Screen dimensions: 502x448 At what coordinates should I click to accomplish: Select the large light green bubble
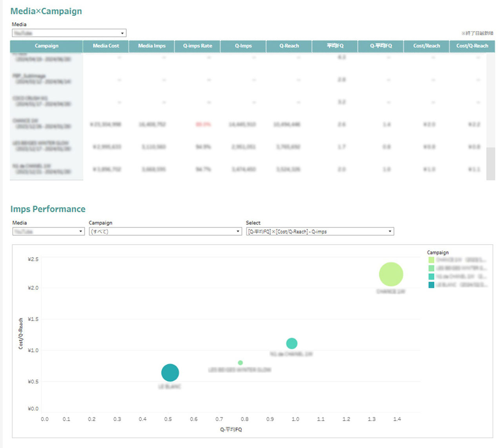(391, 274)
